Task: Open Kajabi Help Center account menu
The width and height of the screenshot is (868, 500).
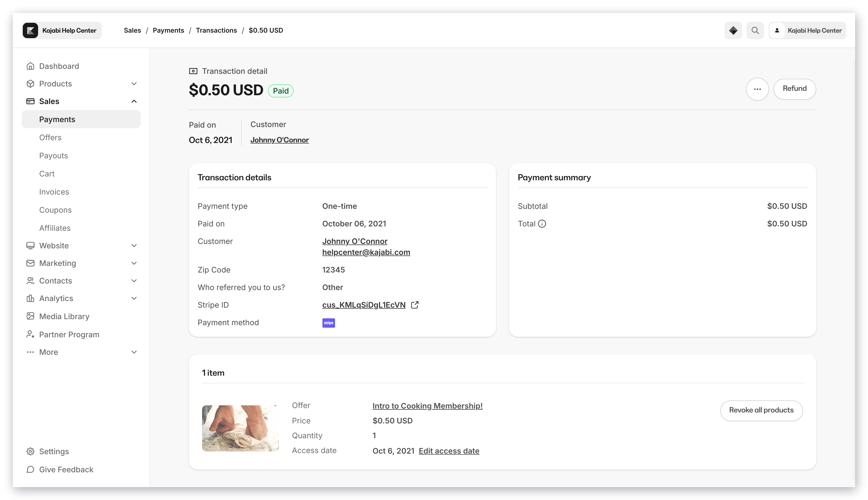Action: 807,30
